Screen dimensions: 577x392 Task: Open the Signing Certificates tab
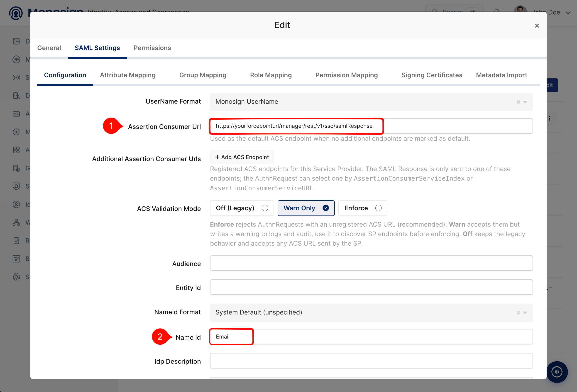(x=432, y=75)
